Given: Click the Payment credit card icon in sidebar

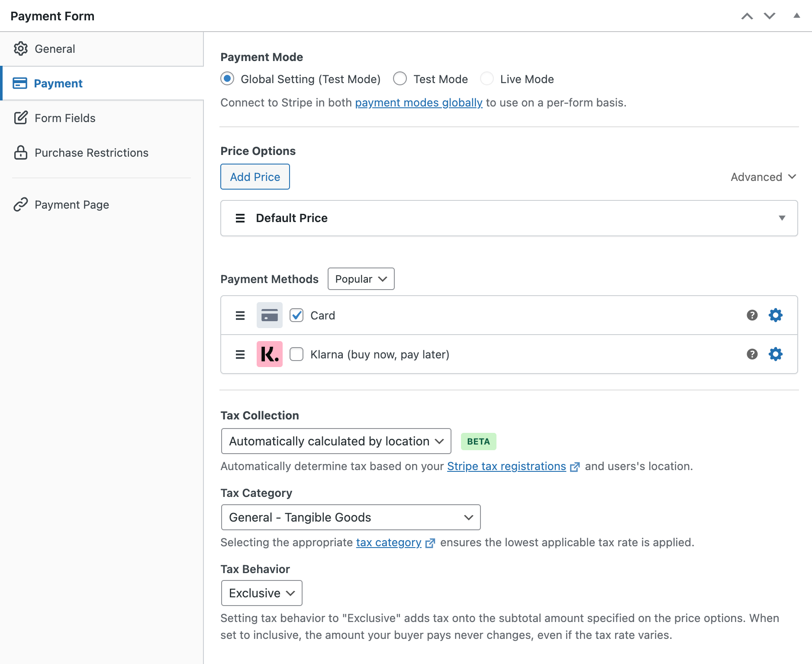Looking at the screenshot, I should (21, 83).
